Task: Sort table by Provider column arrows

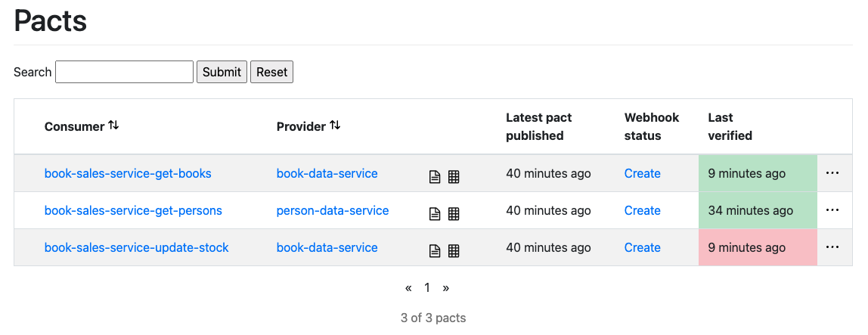Action: [x=334, y=126]
